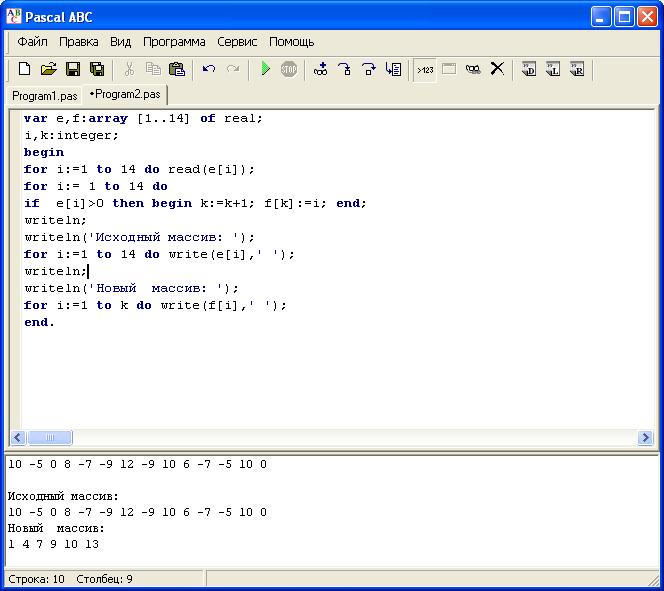Viewport: 664px width, 591px height.
Task: Run the program with green arrow
Action: click(265, 69)
